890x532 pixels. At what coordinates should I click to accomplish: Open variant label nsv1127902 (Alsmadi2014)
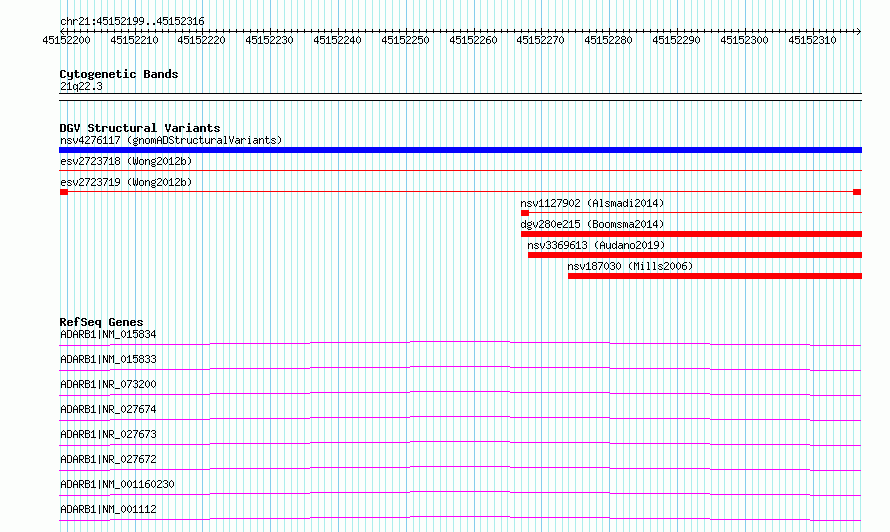(592, 203)
